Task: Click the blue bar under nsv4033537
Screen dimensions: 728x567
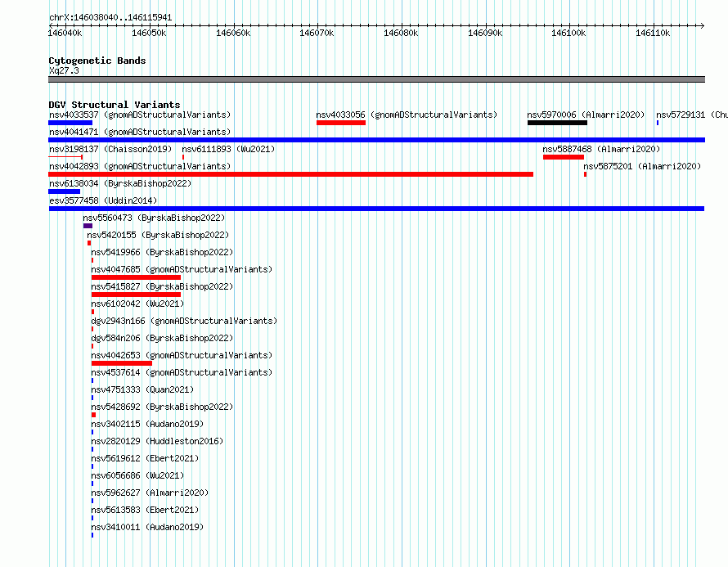Action: [70, 123]
